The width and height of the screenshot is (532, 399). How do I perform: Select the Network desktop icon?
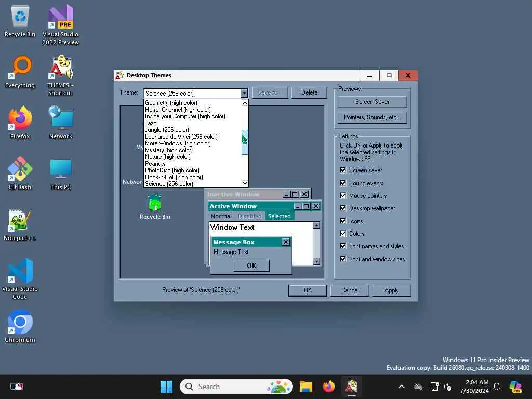pos(60,123)
